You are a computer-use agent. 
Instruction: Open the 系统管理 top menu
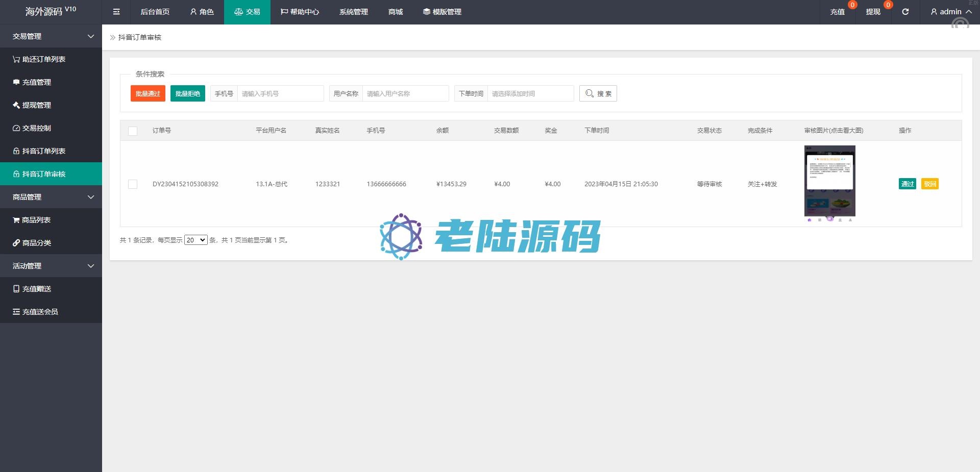pos(353,12)
